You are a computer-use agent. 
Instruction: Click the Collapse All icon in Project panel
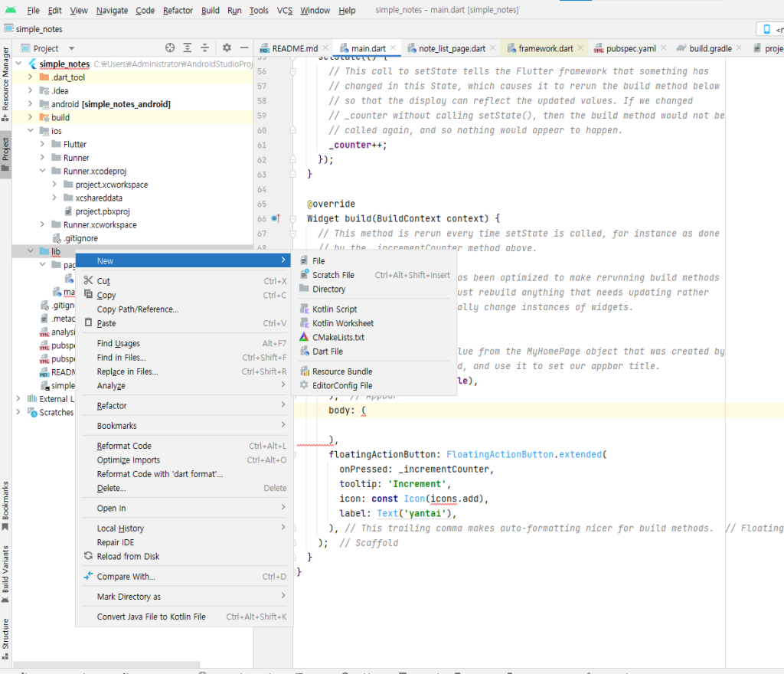(205, 48)
